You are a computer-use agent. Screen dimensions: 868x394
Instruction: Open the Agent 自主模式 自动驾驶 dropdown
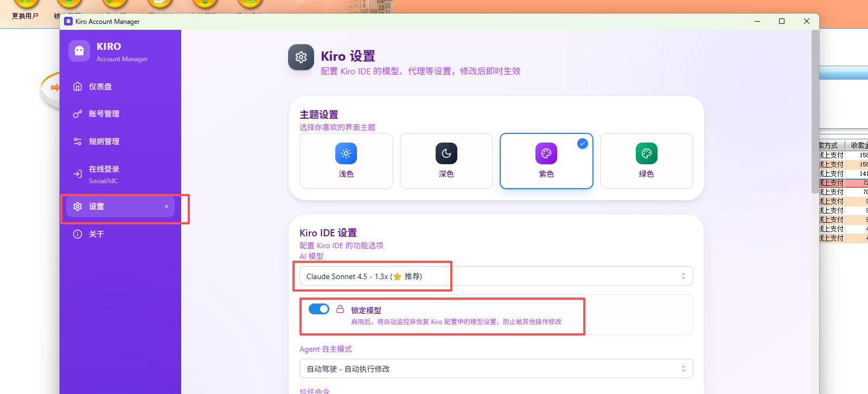pos(496,369)
